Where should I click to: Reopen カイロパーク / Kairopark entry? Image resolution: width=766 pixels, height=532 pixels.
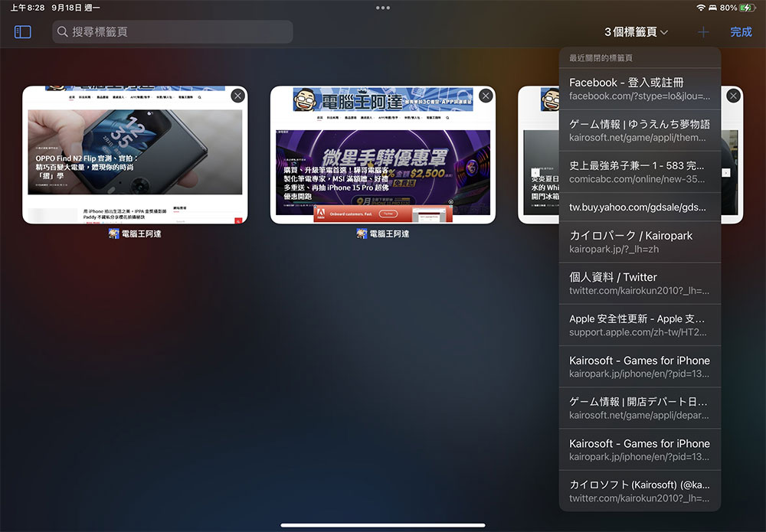[x=640, y=242]
